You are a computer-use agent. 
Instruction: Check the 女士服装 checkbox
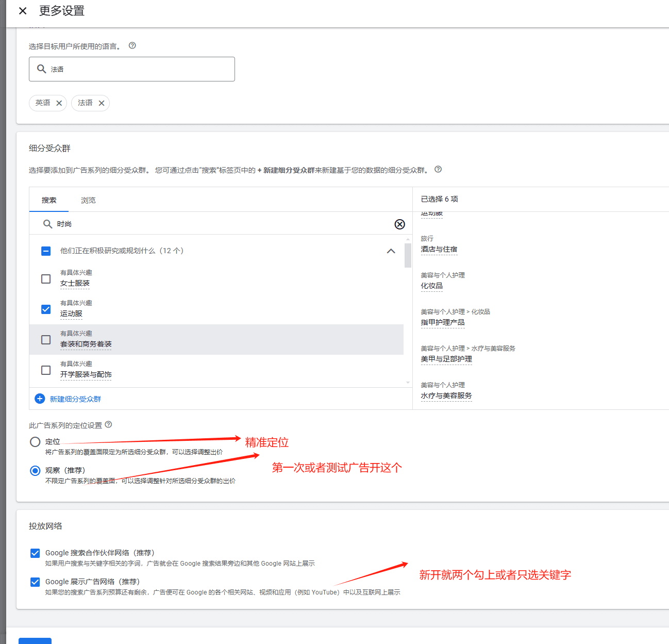46,279
